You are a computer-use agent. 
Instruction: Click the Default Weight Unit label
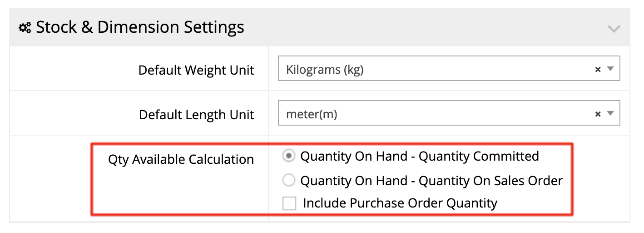[196, 71]
